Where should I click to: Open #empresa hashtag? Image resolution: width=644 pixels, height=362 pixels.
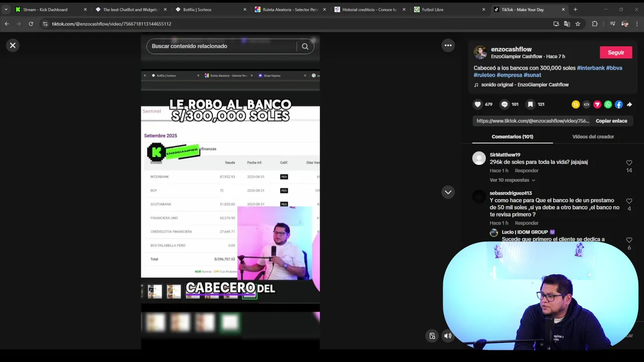click(x=509, y=75)
